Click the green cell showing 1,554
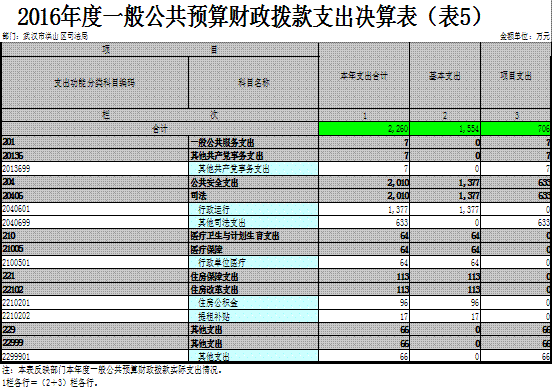Viewport: 553px width, 391px height. pyautogui.click(x=445, y=129)
